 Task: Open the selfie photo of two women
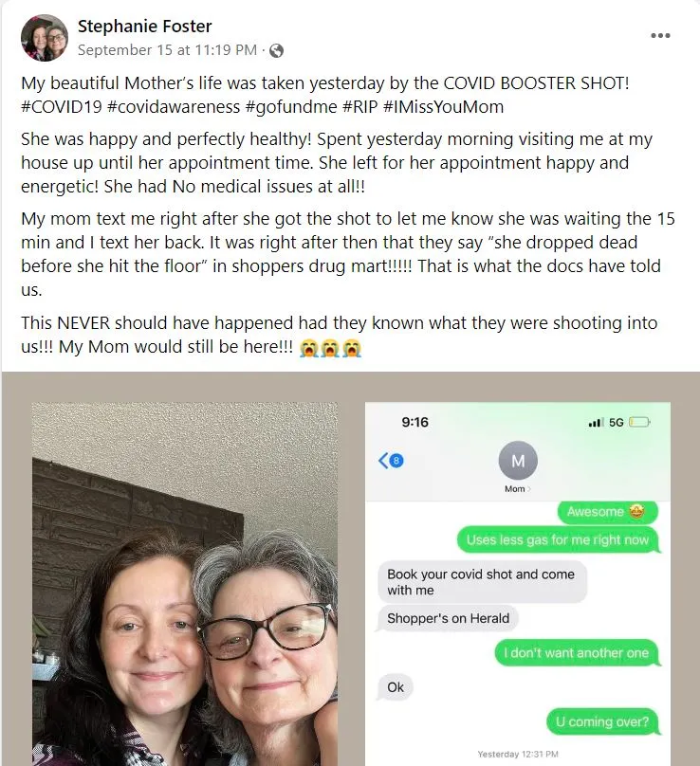click(185, 584)
